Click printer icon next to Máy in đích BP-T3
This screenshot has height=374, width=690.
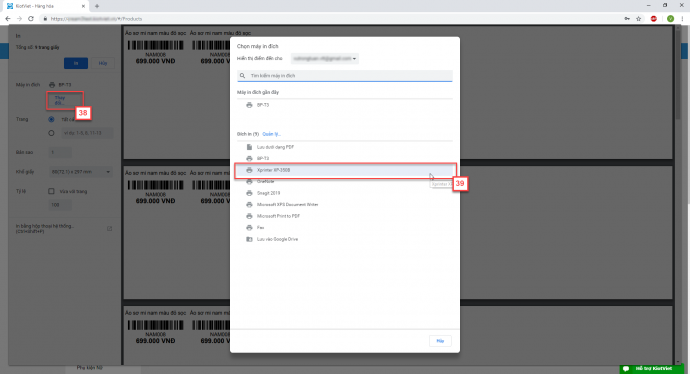click(x=52, y=85)
